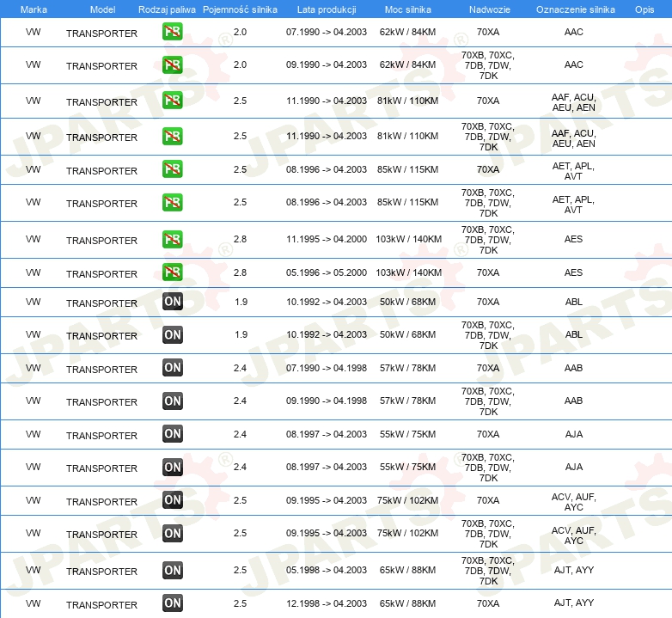Click engine code ABL in 70XA row
Screen dimensions: 672x618
tap(573, 302)
